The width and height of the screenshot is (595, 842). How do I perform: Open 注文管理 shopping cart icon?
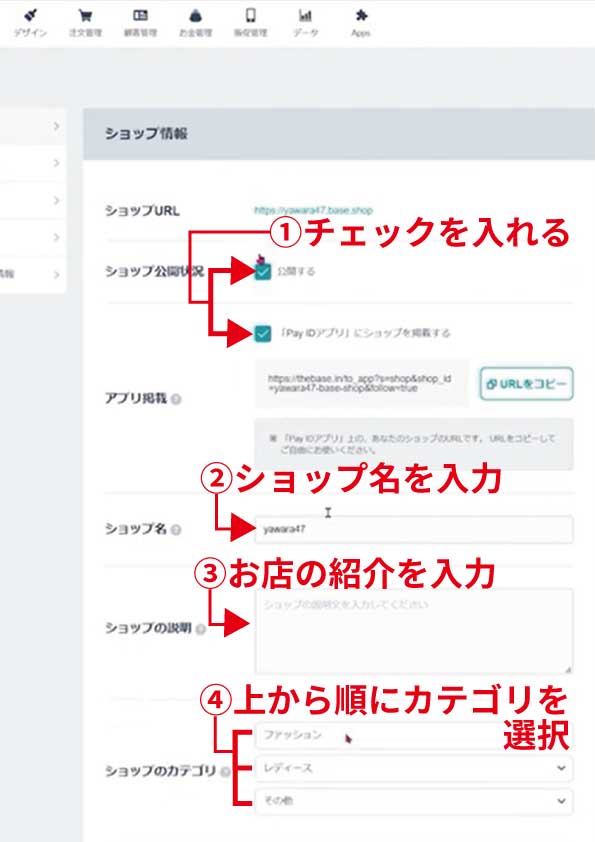pyautogui.click(x=85, y=15)
